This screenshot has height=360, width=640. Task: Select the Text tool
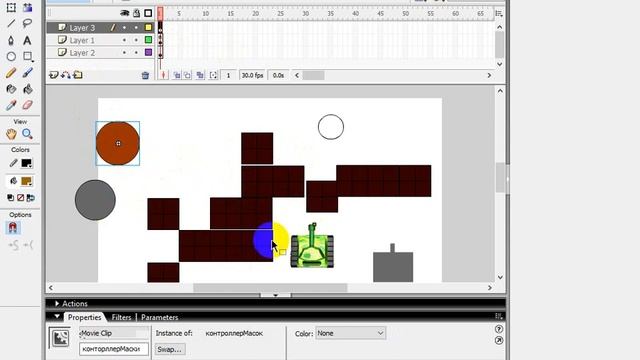27,40
